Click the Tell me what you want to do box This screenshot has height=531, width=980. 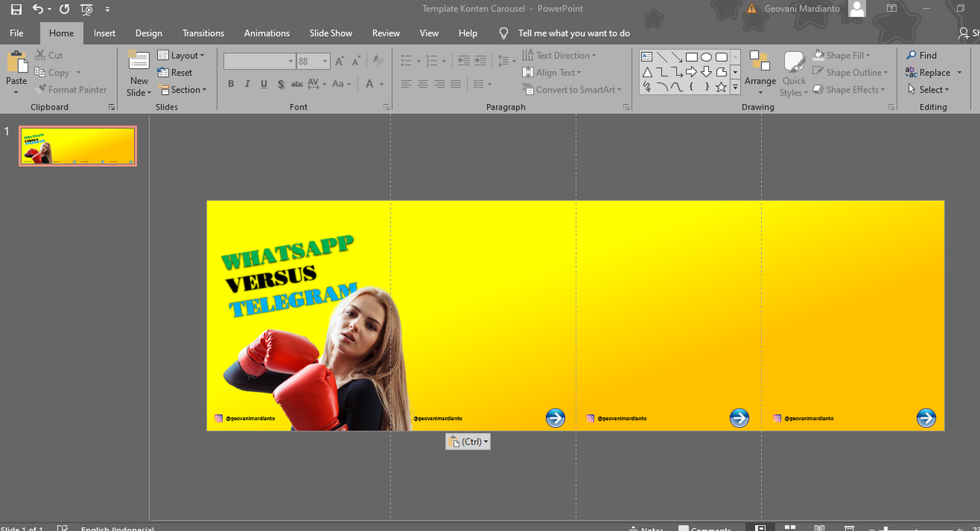click(573, 33)
